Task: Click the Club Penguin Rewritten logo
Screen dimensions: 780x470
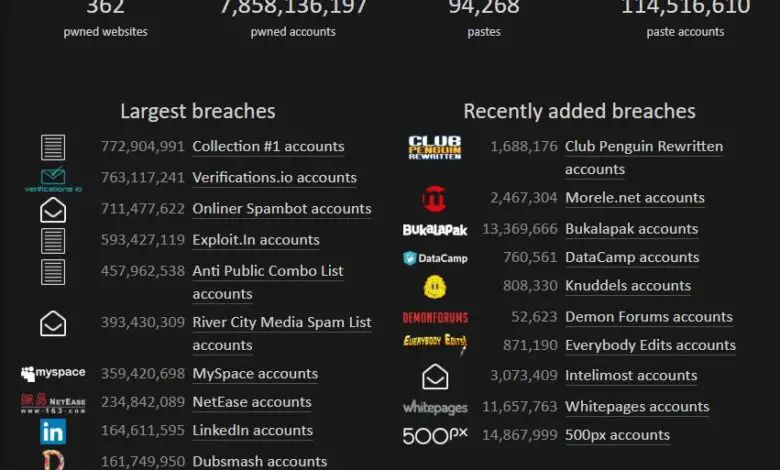Action: coord(435,147)
